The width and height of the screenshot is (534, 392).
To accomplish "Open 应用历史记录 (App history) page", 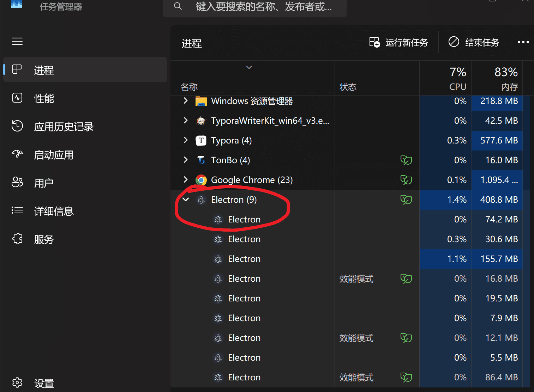I will tap(85, 126).
